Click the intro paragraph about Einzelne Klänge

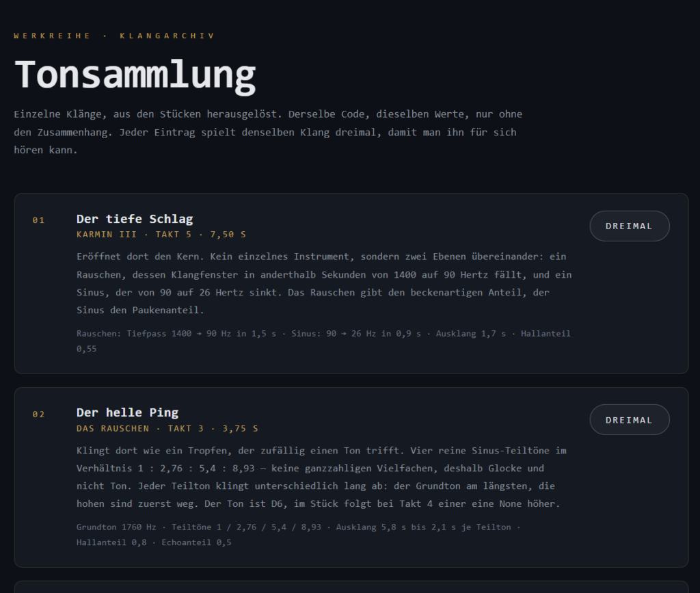coord(268,132)
